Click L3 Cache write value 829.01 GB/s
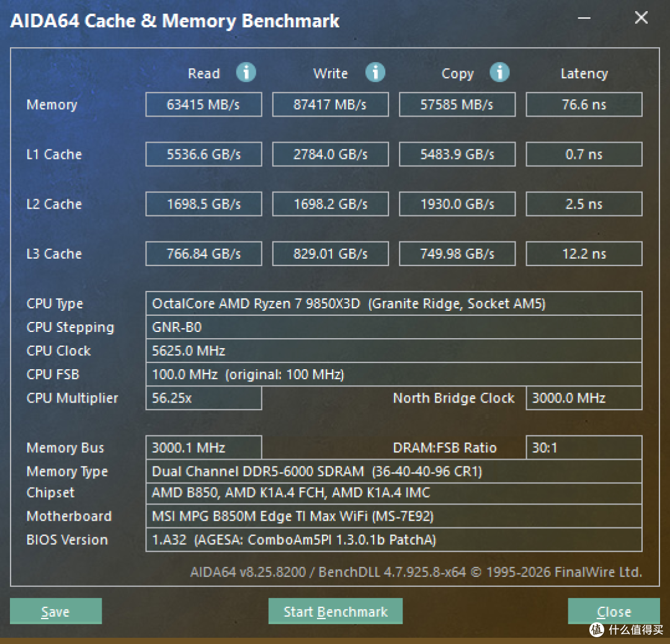Screen dimensions: 670x644 330,254
